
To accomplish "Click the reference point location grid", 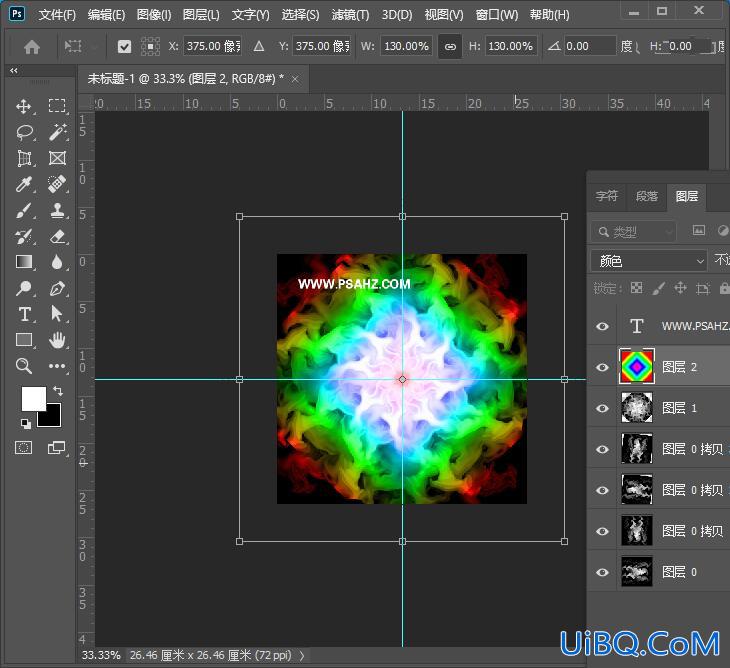I will click(150, 47).
